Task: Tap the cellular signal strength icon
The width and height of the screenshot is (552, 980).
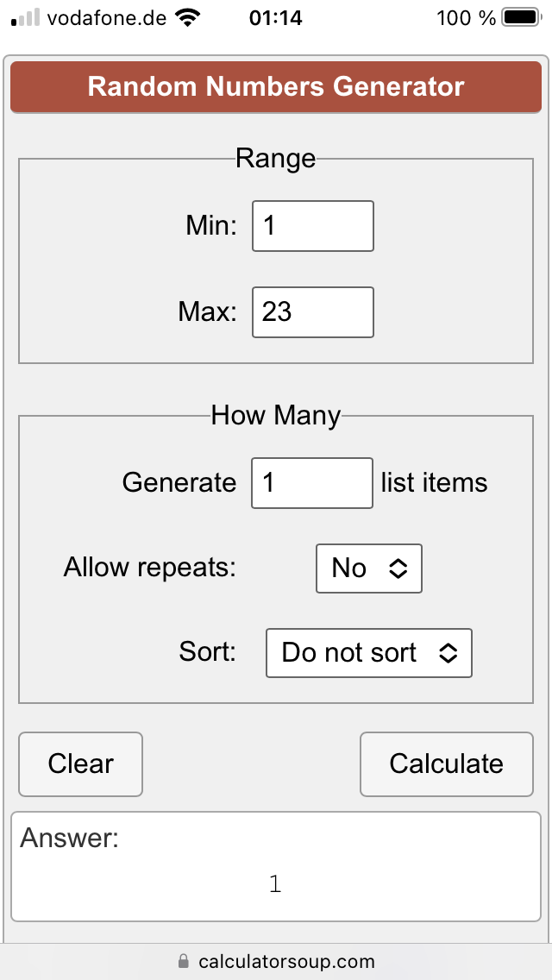Action: click(x=26, y=18)
